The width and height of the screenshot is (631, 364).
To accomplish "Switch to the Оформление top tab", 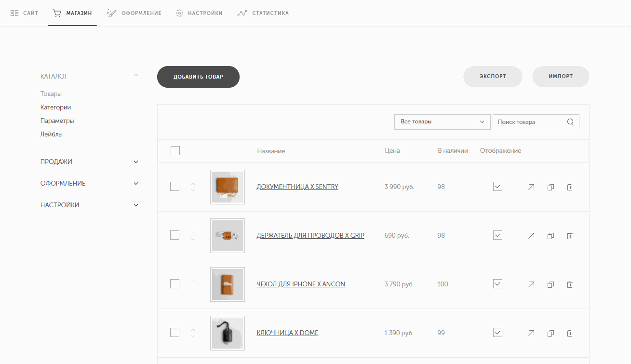I will [134, 13].
